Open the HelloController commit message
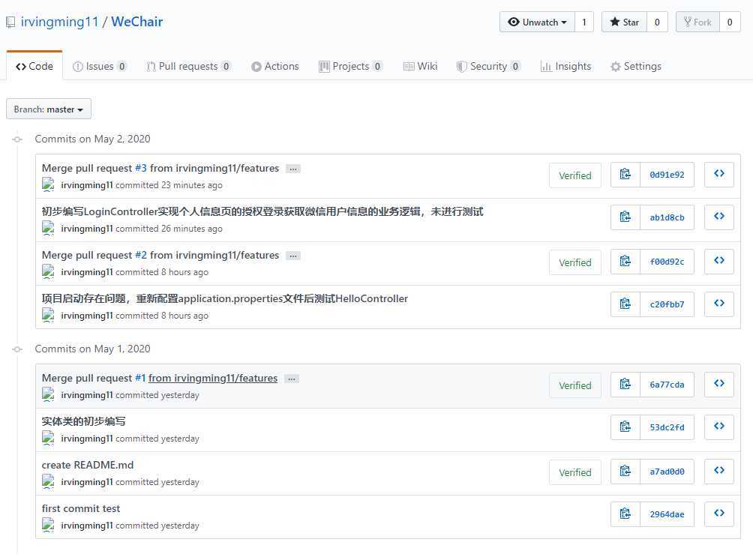Image resolution: width=753 pixels, height=560 pixels. pos(225,298)
